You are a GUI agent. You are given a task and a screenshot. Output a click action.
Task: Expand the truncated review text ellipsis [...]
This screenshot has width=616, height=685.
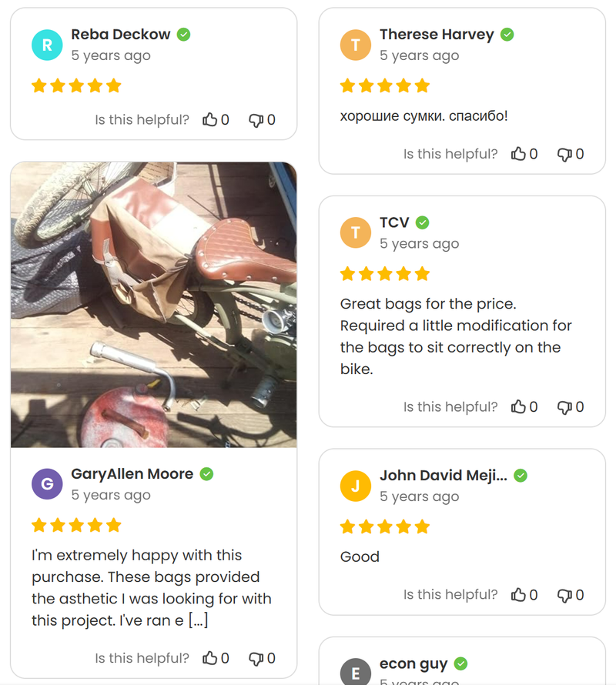click(198, 620)
